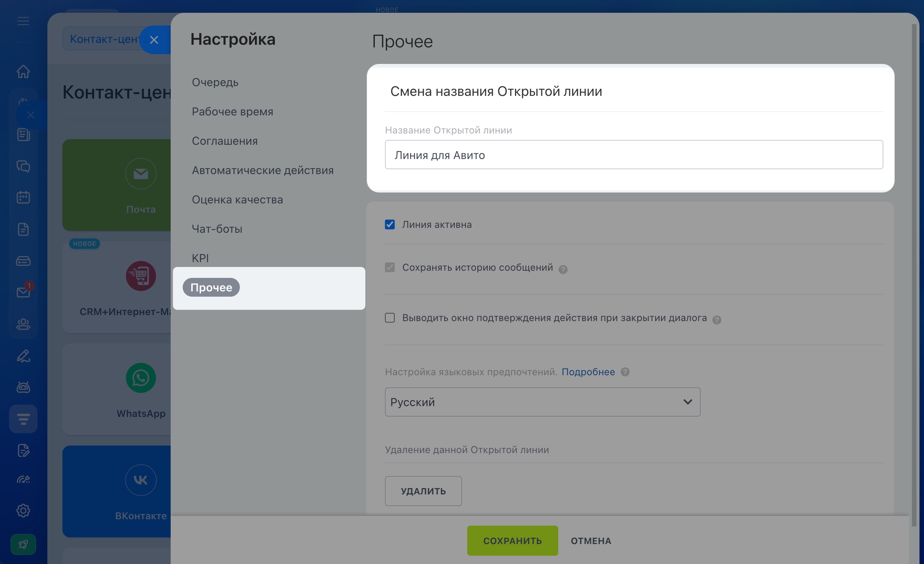Open the WhatsApp channel icon
924x564 pixels.
tap(141, 378)
